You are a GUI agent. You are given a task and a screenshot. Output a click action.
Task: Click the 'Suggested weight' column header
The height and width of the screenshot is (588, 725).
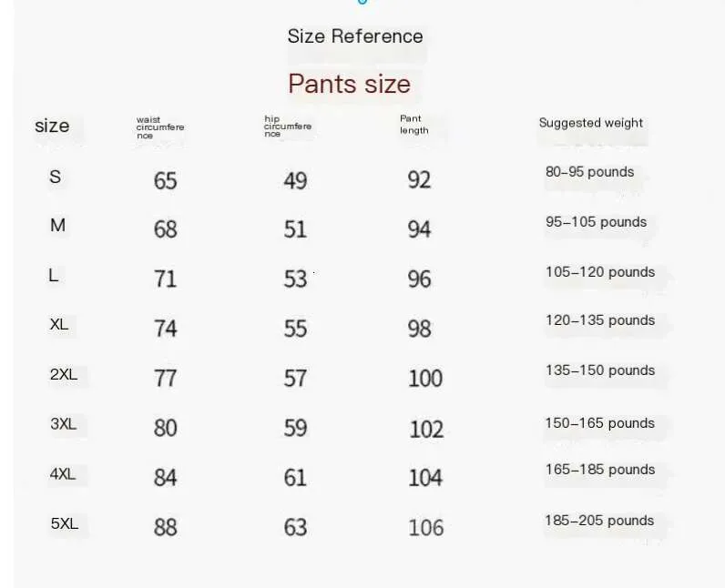[x=591, y=123]
